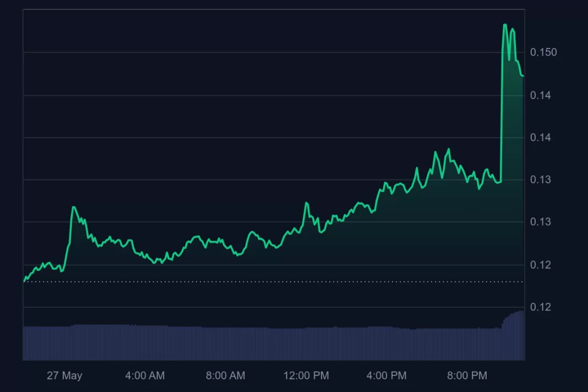Image resolution: width=588 pixels, height=392 pixels.
Task: Select the small price spike near 12:00 PM
Action: click(x=306, y=203)
